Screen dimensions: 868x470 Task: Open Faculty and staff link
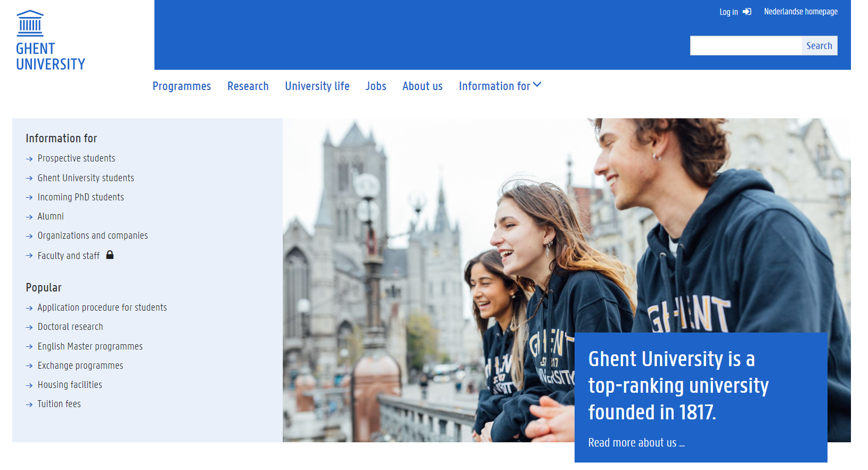69,256
